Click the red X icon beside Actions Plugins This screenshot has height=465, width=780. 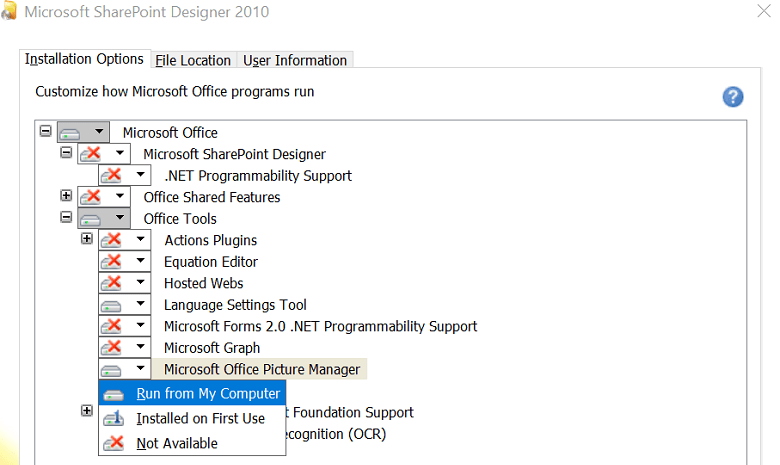pos(113,240)
